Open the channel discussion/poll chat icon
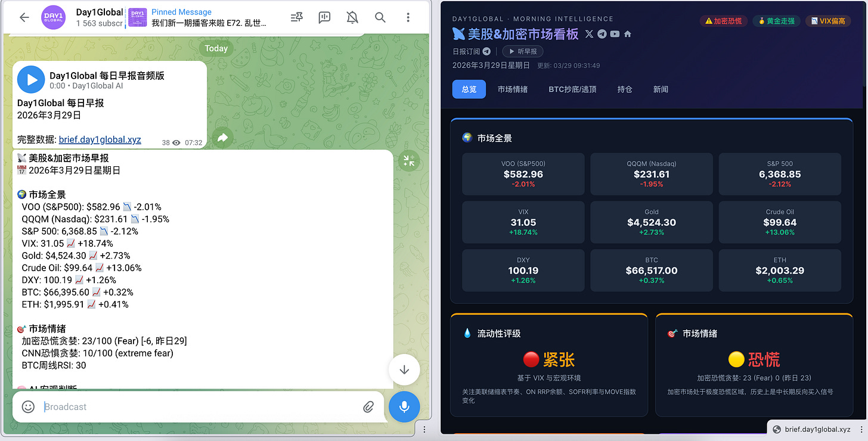 pyautogui.click(x=324, y=17)
